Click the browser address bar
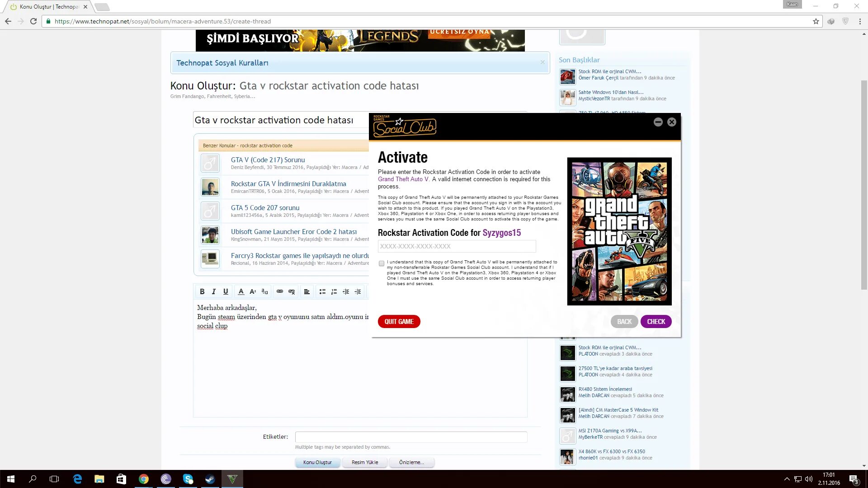 pos(429,21)
